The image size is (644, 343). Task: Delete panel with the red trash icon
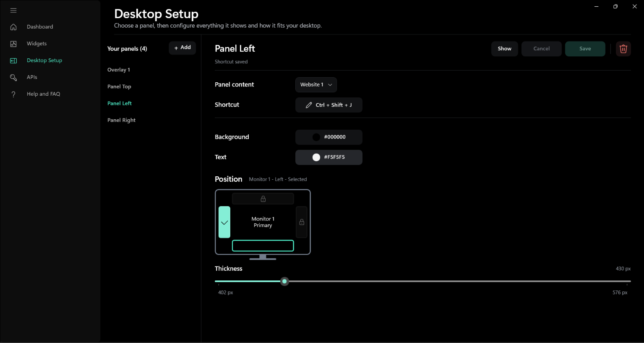point(623,49)
